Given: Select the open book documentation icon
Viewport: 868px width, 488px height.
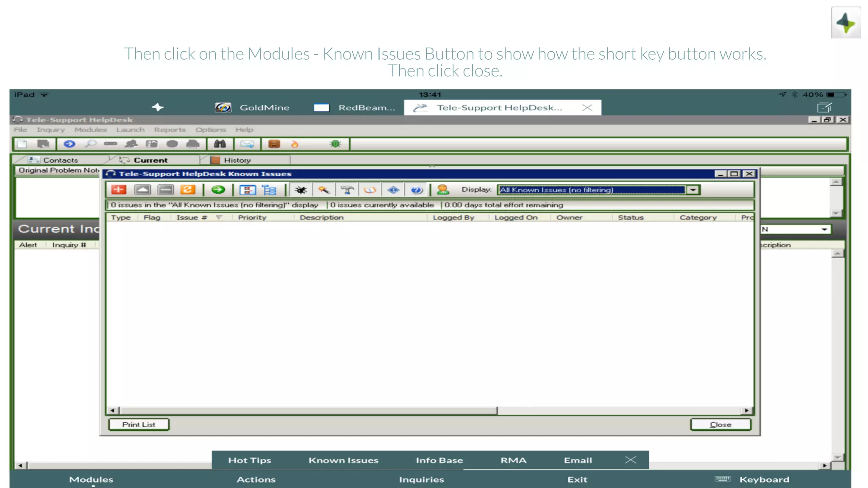Looking at the screenshot, I should pyautogui.click(x=370, y=190).
